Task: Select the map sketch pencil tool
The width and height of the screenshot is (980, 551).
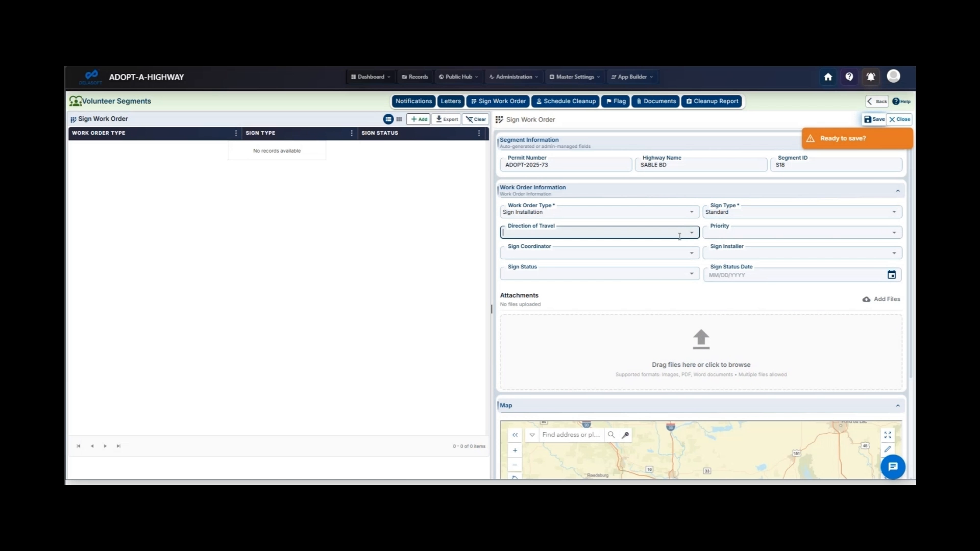Action: pos(888,449)
